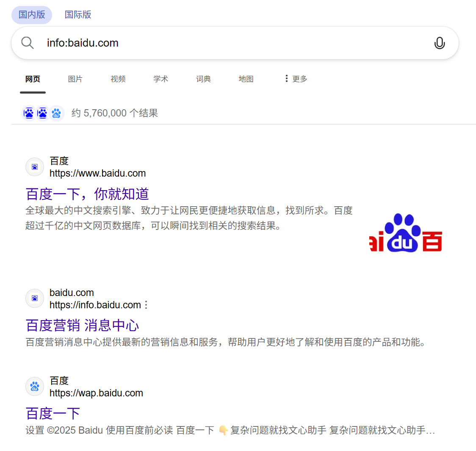This screenshot has height=451, width=476.
Task: Click the https://wap.baidu.com URL
Action: point(96,393)
